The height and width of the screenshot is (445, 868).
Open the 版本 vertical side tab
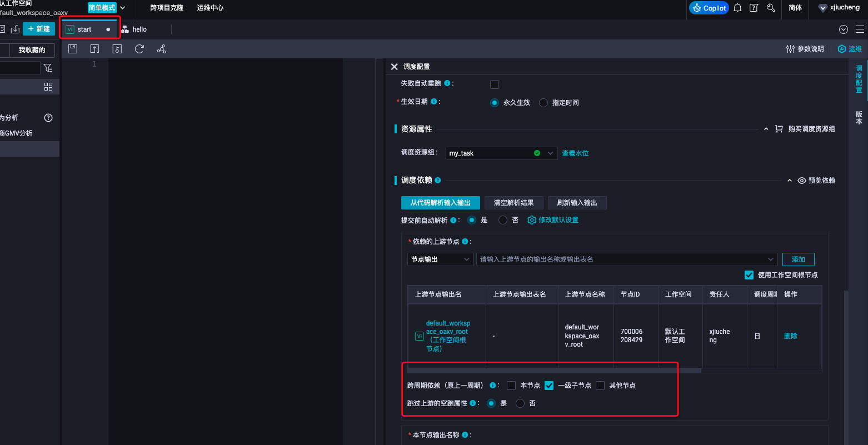(859, 118)
